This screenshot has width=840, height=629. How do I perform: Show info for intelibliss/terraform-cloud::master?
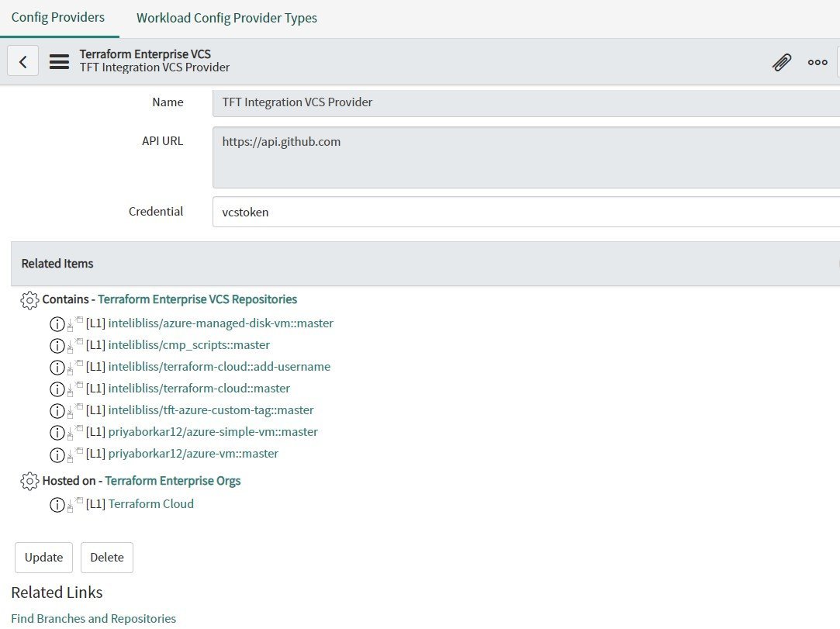[57, 389]
